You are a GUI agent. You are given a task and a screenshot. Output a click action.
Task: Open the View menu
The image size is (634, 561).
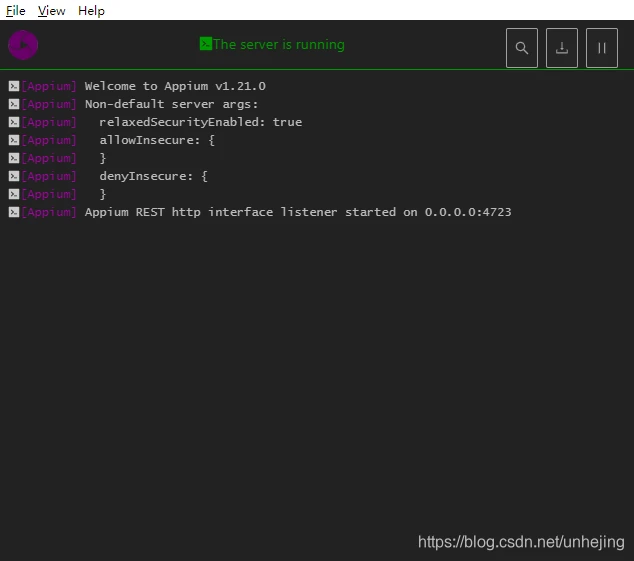point(51,11)
